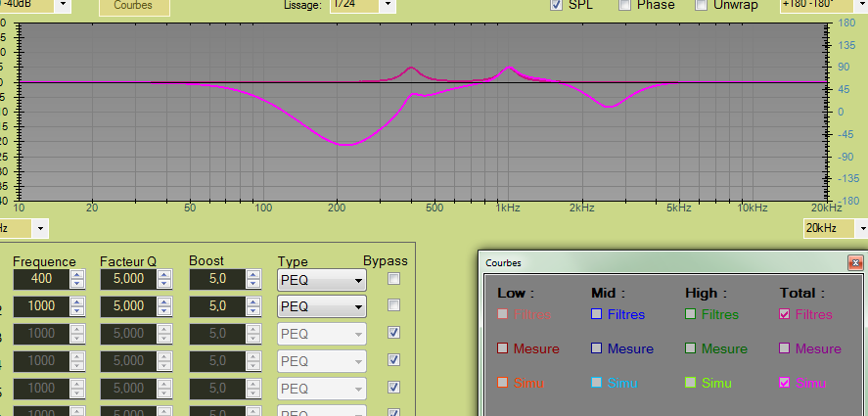The width and height of the screenshot is (868, 416).
Task: Open the 20kHz max frequency dropdown
Action: pos(857,228)
